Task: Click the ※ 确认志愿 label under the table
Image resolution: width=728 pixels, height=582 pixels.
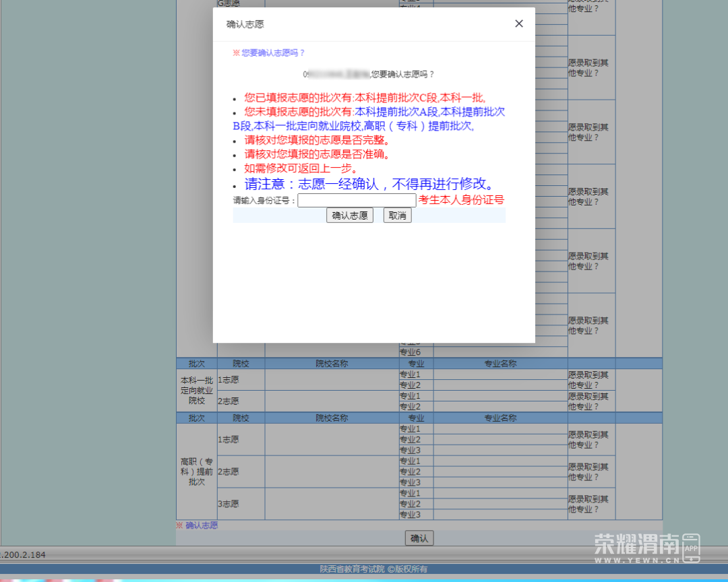Action: 197,525
